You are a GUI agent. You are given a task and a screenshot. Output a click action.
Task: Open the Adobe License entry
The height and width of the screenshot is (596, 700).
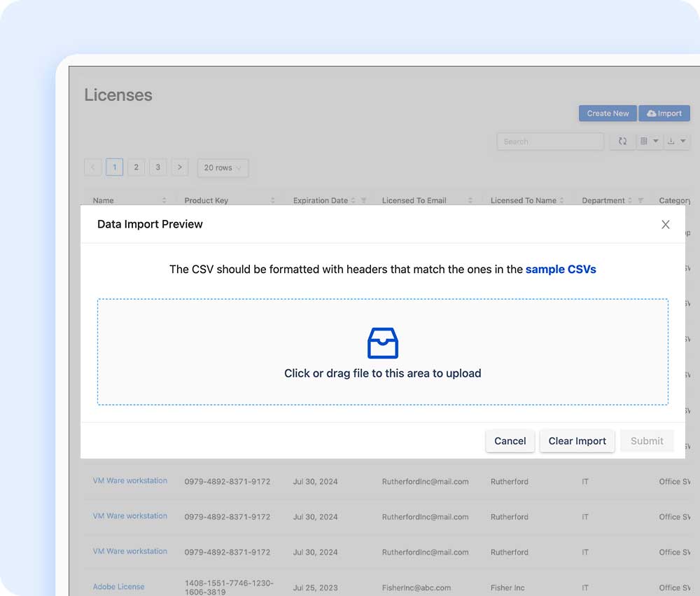(x=118, y=587)
